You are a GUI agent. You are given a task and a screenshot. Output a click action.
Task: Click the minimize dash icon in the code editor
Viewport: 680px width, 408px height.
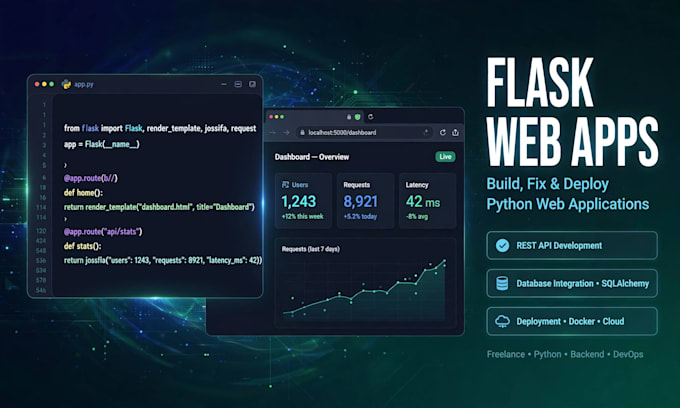[x=224, y=84]
